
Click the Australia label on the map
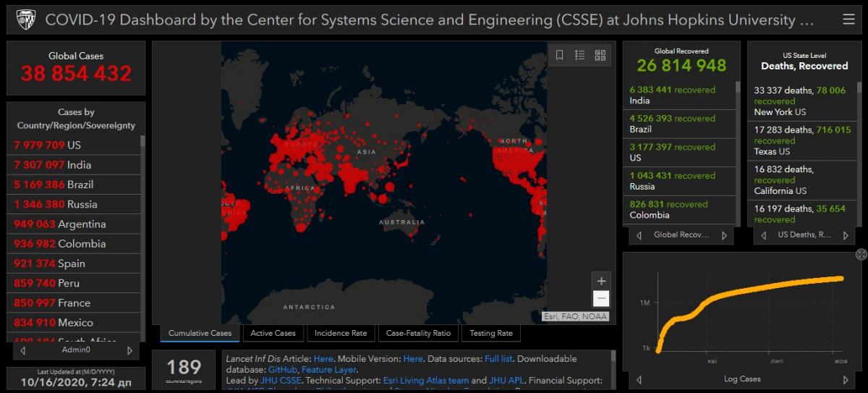click(402, 222)
